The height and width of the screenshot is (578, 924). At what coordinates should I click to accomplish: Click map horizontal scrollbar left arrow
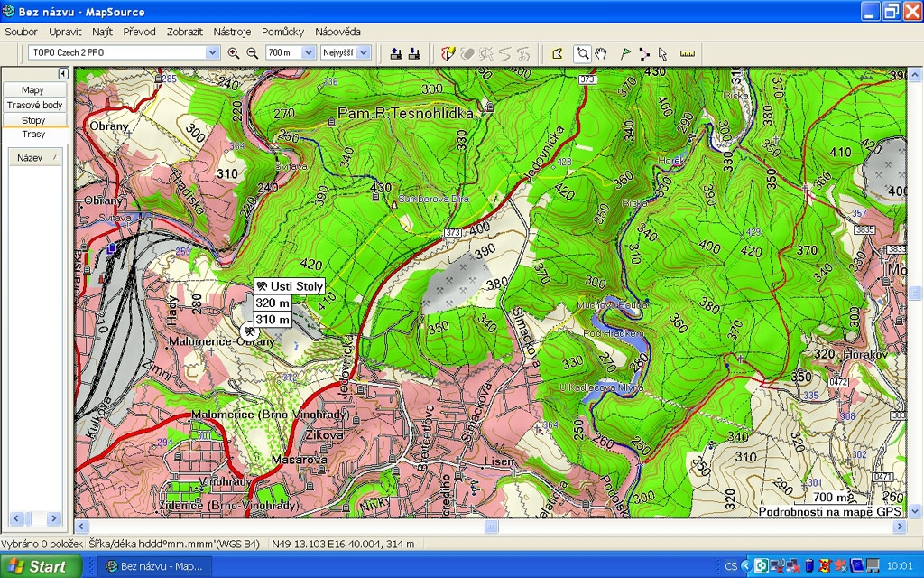[x=81, y=527]
